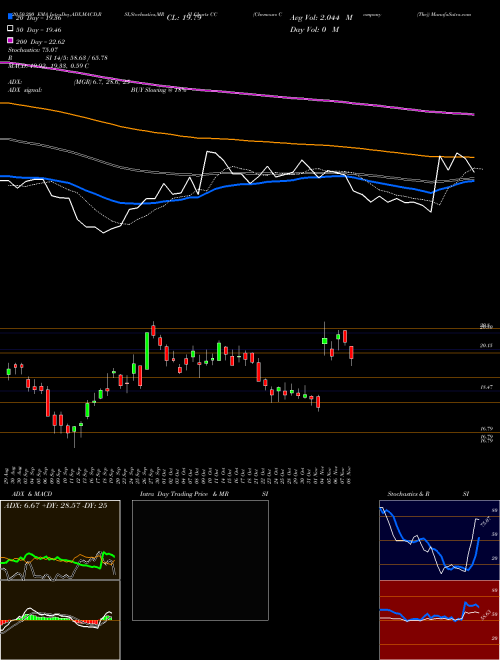The width and height of the screenshot is (500, 660).
Task: Click the 'Intra Day Trading Price & MR' title
Action: [184, 494]
